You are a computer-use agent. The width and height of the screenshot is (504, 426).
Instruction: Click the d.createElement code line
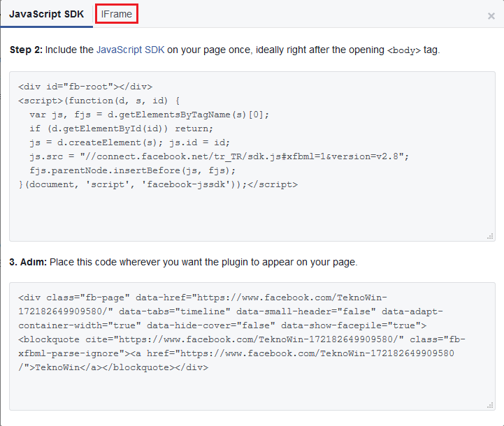pos(133,142)
